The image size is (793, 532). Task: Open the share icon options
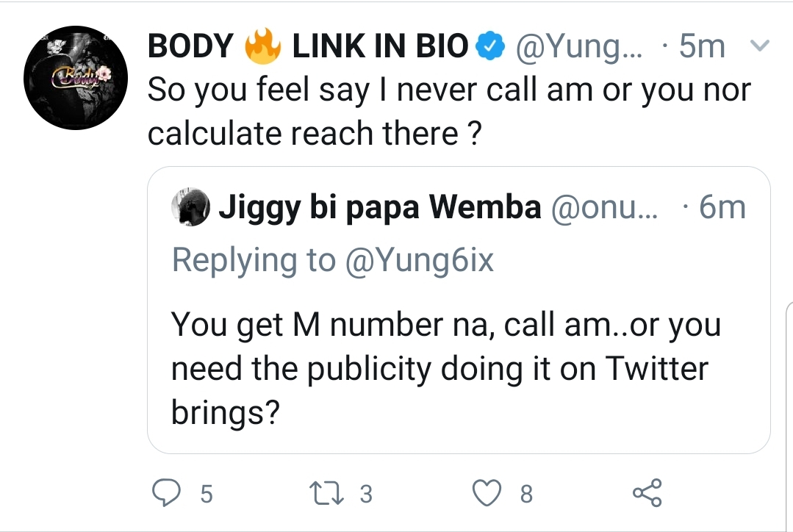647,493
